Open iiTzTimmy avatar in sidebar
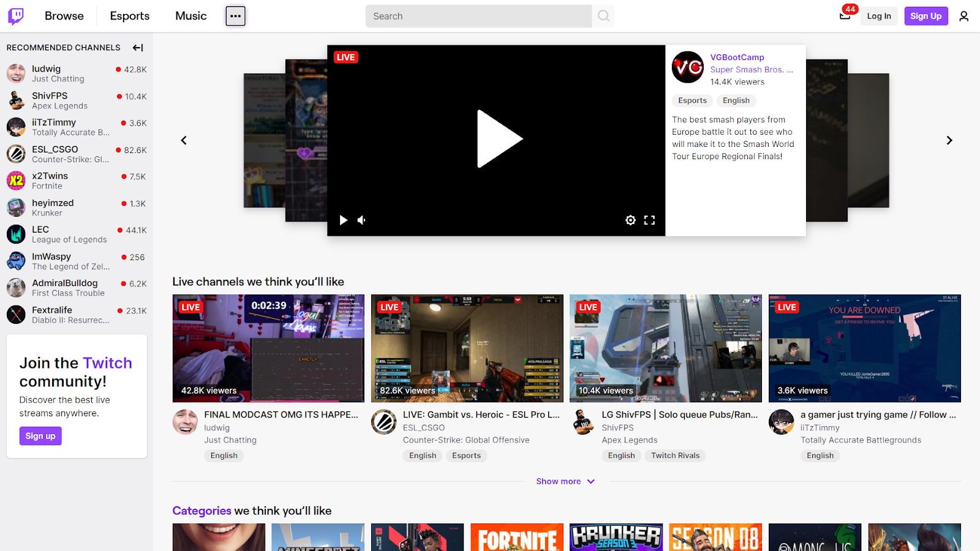This screenshot has width=980, height=551. [16, 127]
